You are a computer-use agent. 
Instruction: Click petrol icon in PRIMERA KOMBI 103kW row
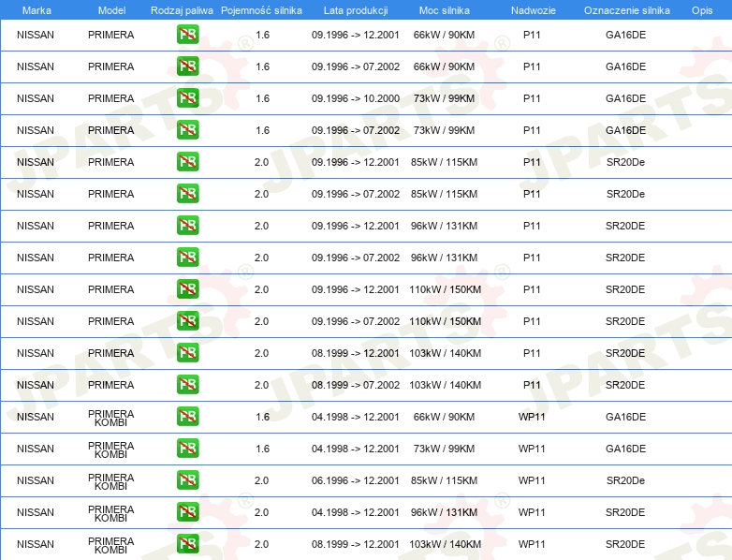[x=187, y=544]
